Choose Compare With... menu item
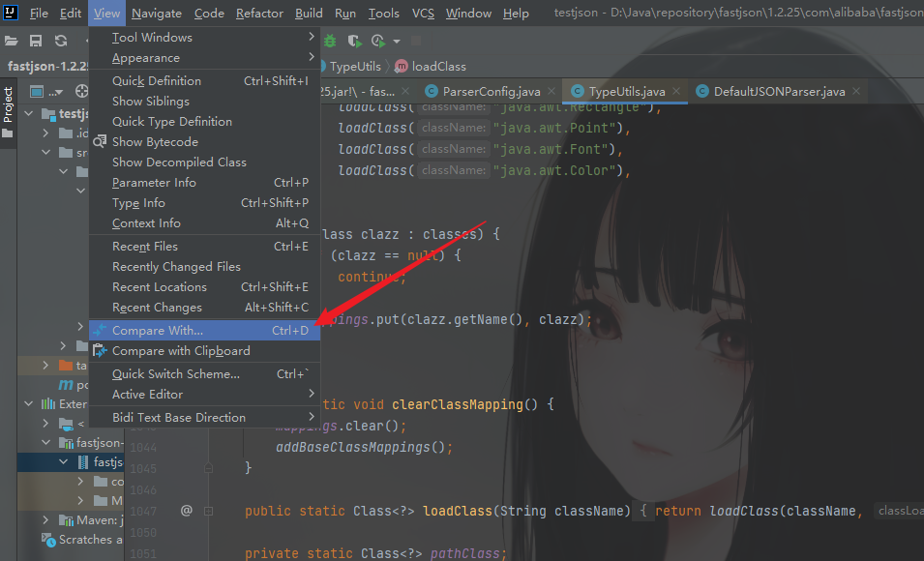The height and width of the screenshot is (561, 924). pos(204,330)
